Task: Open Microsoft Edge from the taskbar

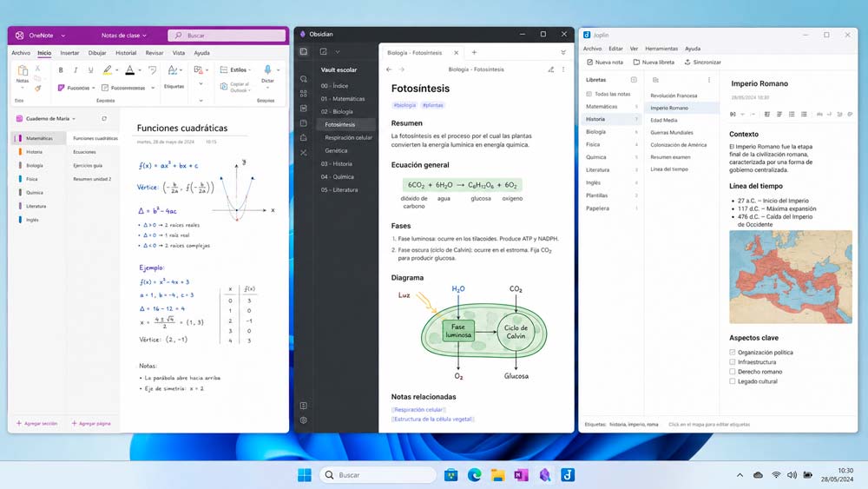Action: click(x=475, y=475)
